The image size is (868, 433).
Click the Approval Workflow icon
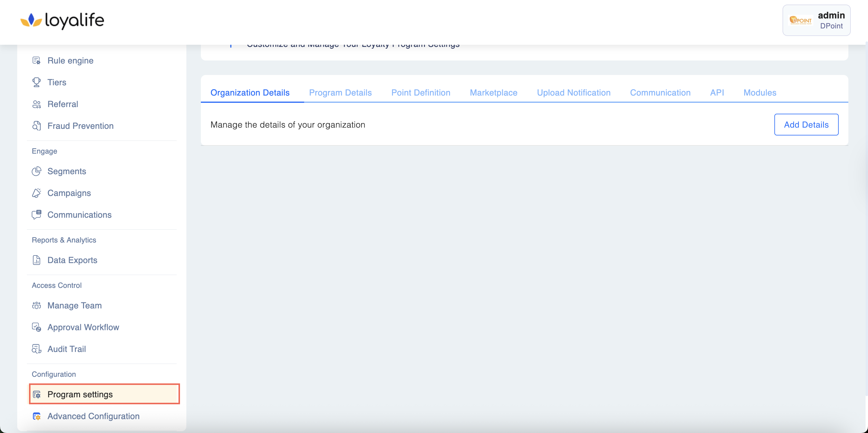[x=36, y=327]
